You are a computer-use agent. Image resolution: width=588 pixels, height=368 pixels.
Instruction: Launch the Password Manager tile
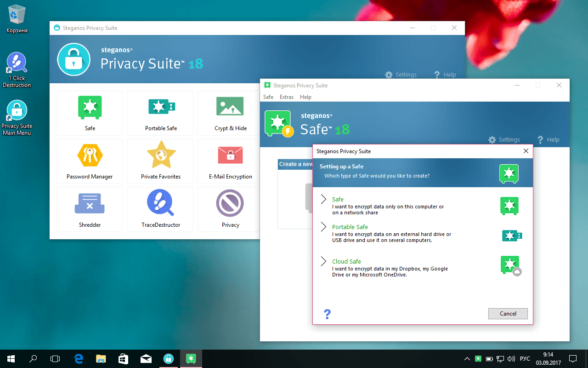(90, 161)
